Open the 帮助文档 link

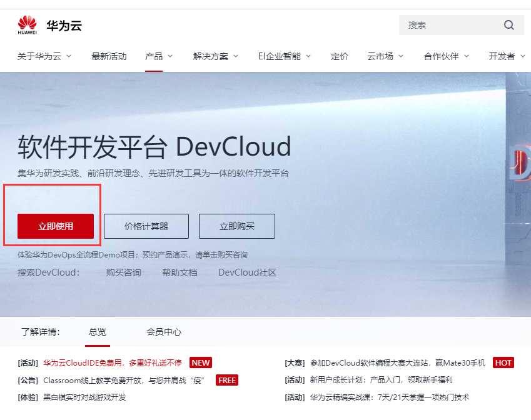pyautogui.click(x=180, y=272)
